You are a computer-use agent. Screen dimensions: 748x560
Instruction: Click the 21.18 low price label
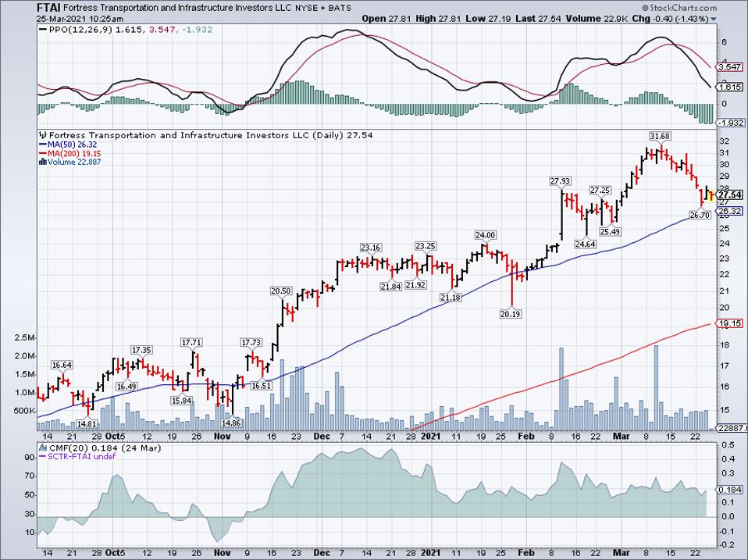451,298
